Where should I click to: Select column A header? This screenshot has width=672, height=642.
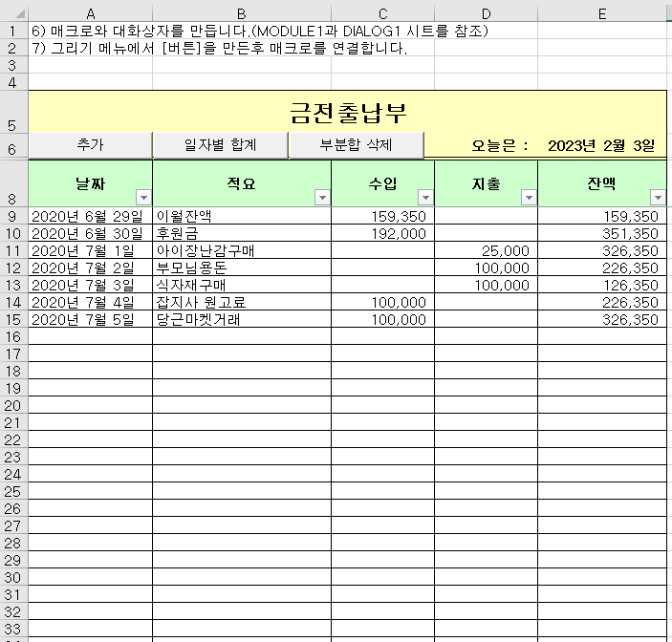[x=91, y=13]
